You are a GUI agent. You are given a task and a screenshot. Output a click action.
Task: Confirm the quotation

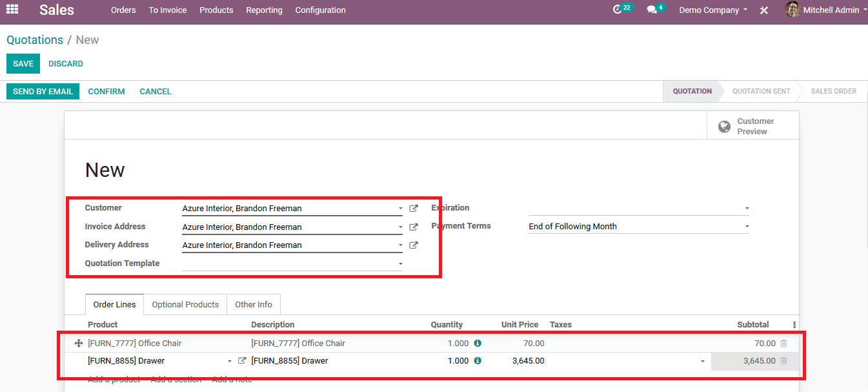point(106,91)
